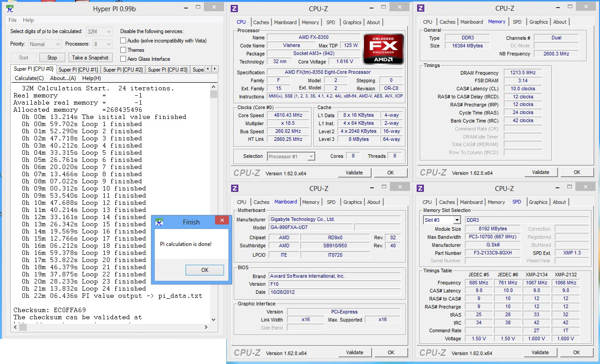This screenshot has height=364, width=600.
Task: Open the Help menu in Hyper PI
Action: pos(28,20)
